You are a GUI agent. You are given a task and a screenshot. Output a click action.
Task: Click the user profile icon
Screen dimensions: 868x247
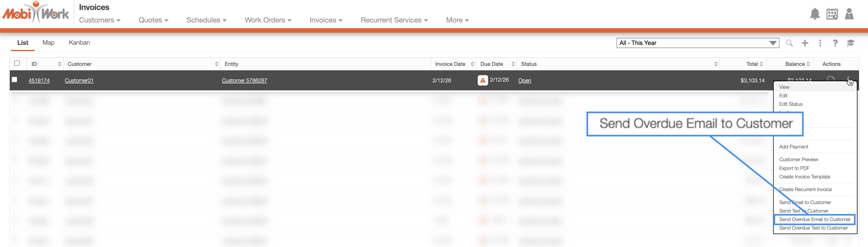pos(849,14)
